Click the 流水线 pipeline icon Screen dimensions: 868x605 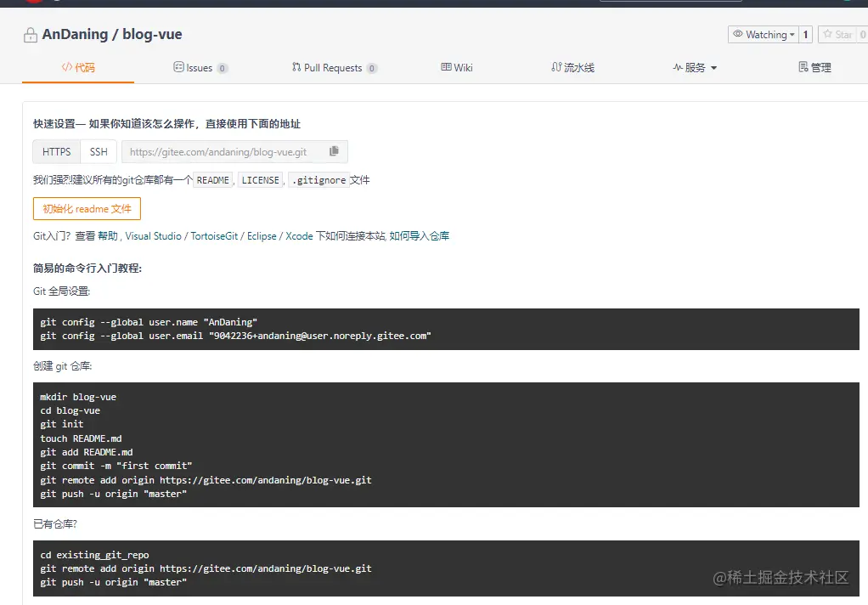(556, 67)
